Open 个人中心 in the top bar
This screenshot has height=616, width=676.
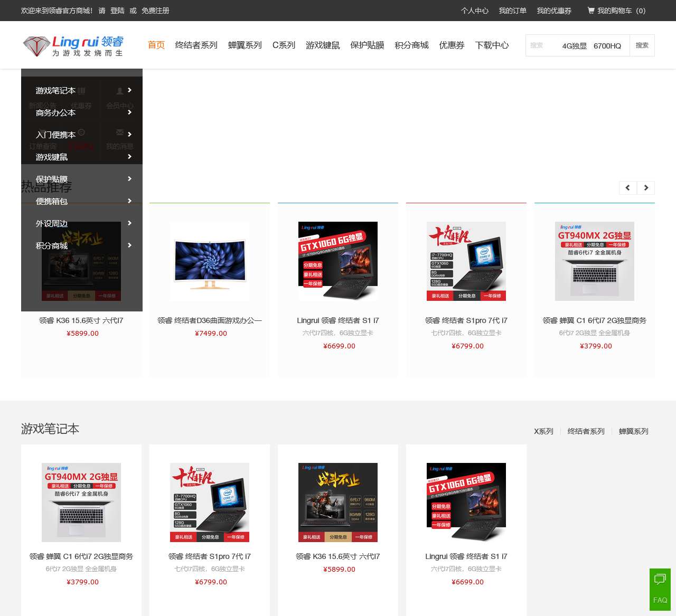click(x=474, y=11)
